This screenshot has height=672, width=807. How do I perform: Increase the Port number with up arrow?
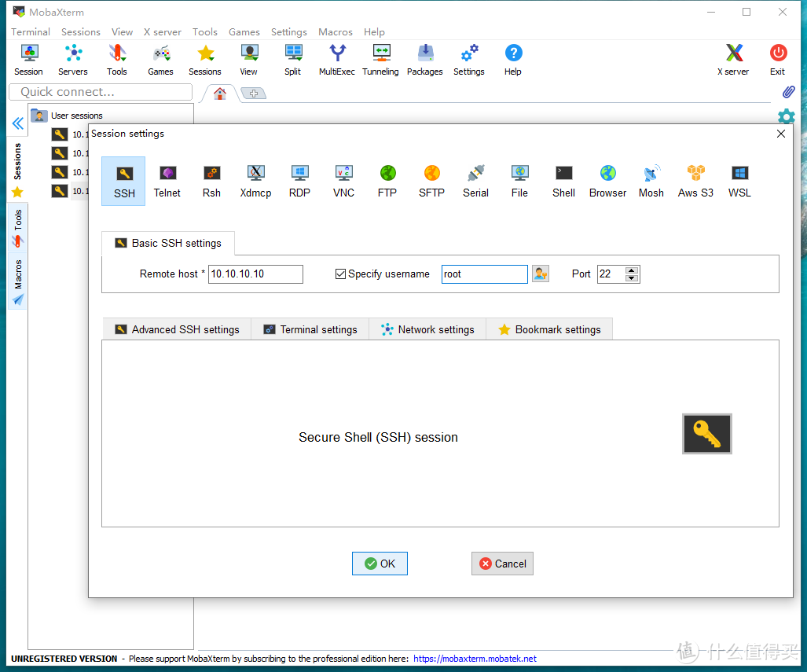[632, 270]
